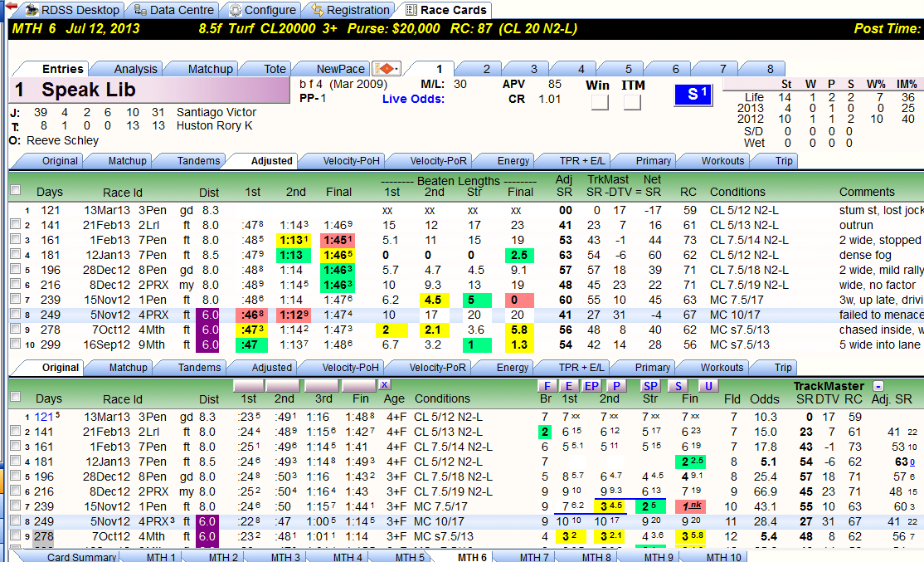
Task: Select horse number 5 tab
Action: [x=628, y=69]
